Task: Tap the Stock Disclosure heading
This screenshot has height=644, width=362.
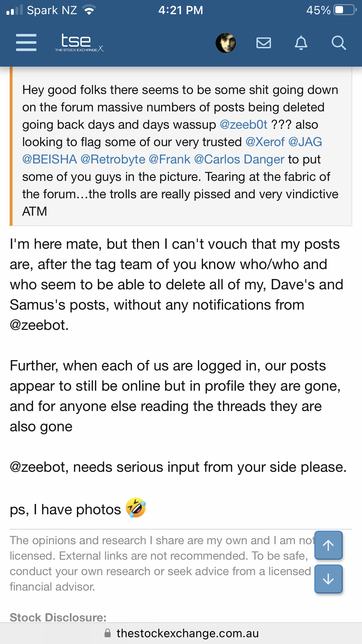Action: 58,617
